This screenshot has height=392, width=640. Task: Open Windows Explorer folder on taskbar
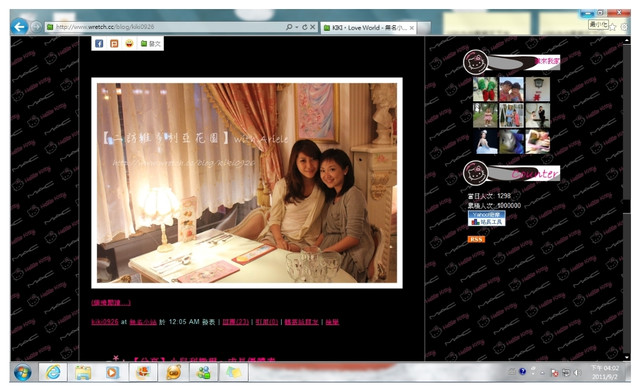(83, 372)
